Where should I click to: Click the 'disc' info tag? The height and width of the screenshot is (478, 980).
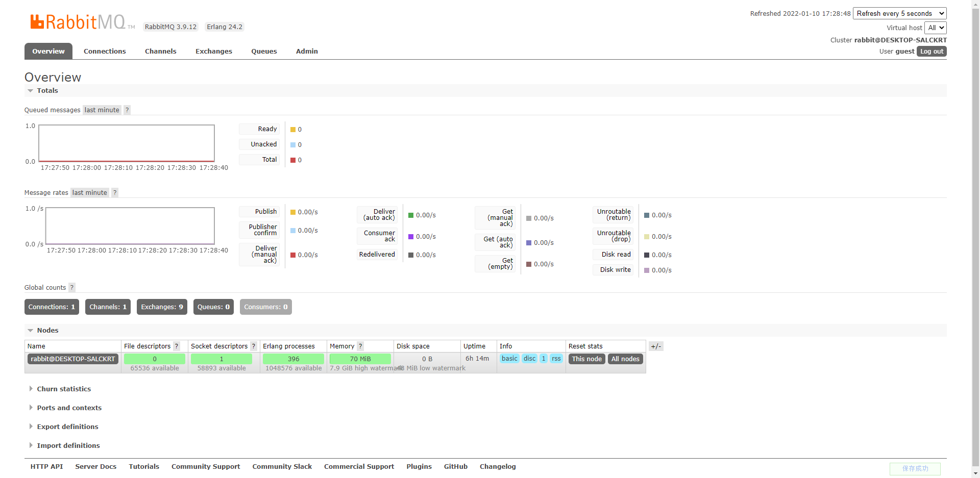(x=530, y=359)
